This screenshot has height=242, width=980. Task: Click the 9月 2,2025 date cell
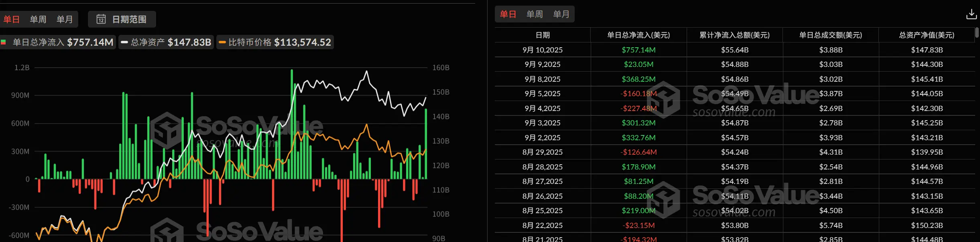click(543, 137)
